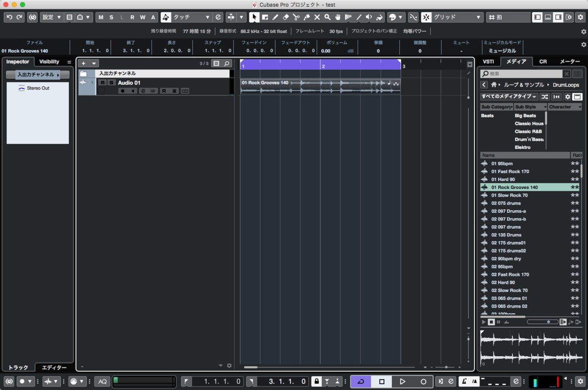Switch to the エディター tab
The width and height of the screenshot is (588, 390).
coord(54,367)
